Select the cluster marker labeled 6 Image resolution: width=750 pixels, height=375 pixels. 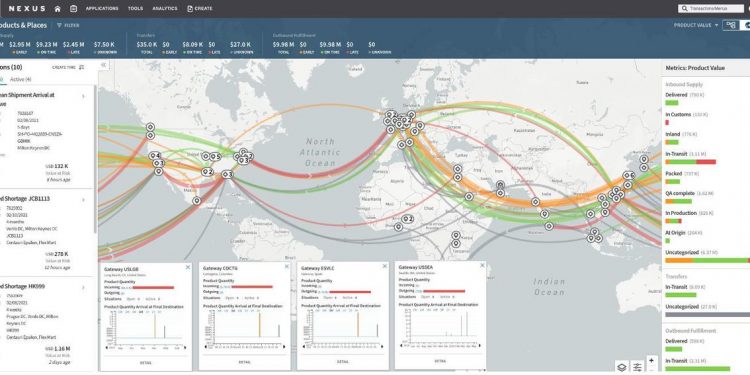629,176
